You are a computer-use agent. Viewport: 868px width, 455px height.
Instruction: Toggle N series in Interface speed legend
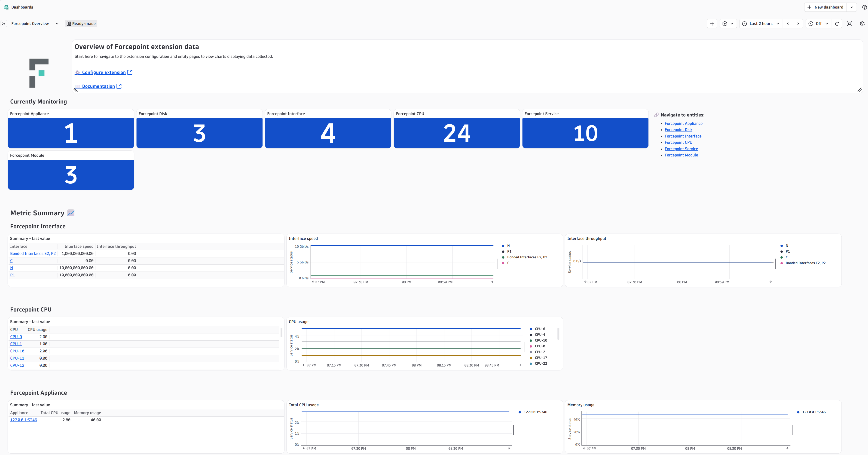tap(506, 246)
